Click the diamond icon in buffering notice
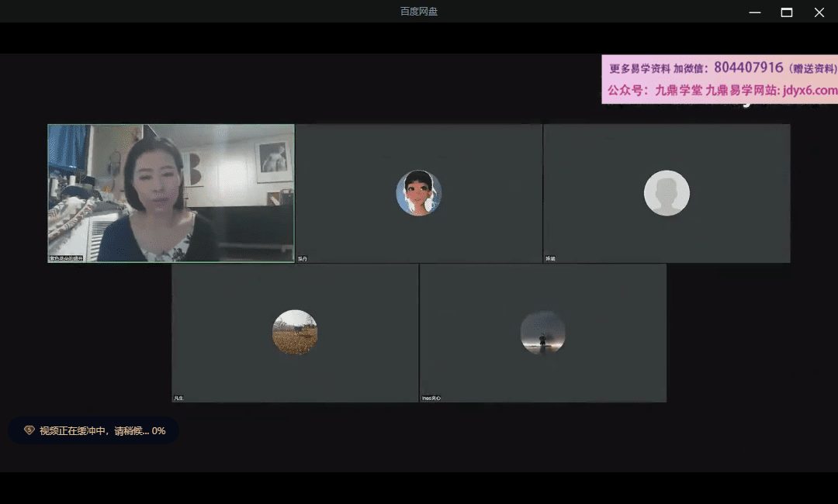 pos(29,430)
